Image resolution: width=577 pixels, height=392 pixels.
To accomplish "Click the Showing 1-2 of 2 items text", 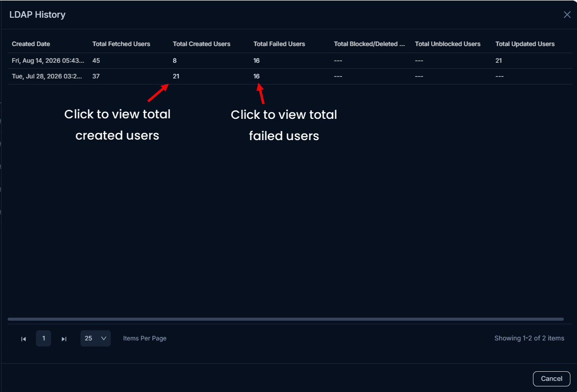I will click(x=529, y=338).
